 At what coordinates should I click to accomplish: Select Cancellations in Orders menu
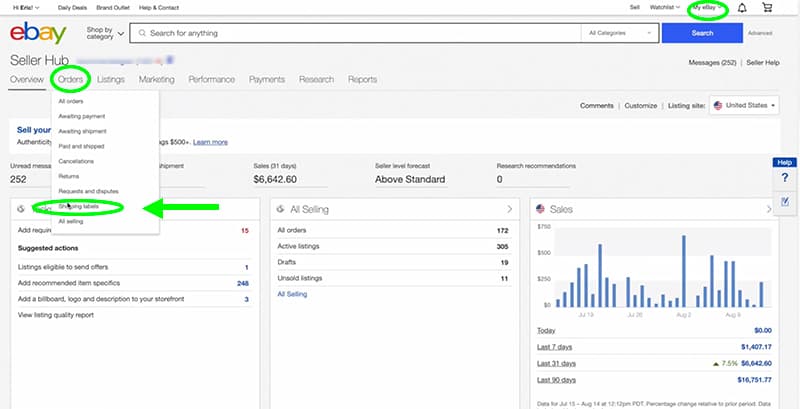76,161
